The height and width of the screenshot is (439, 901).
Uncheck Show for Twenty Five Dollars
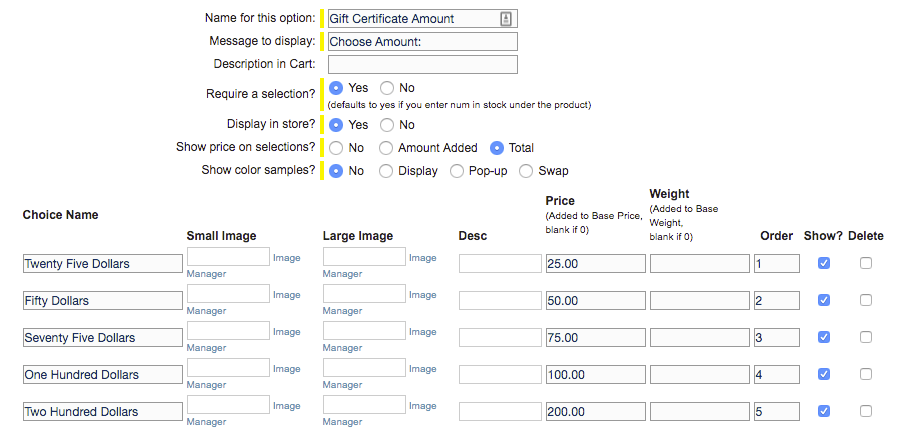823,263
